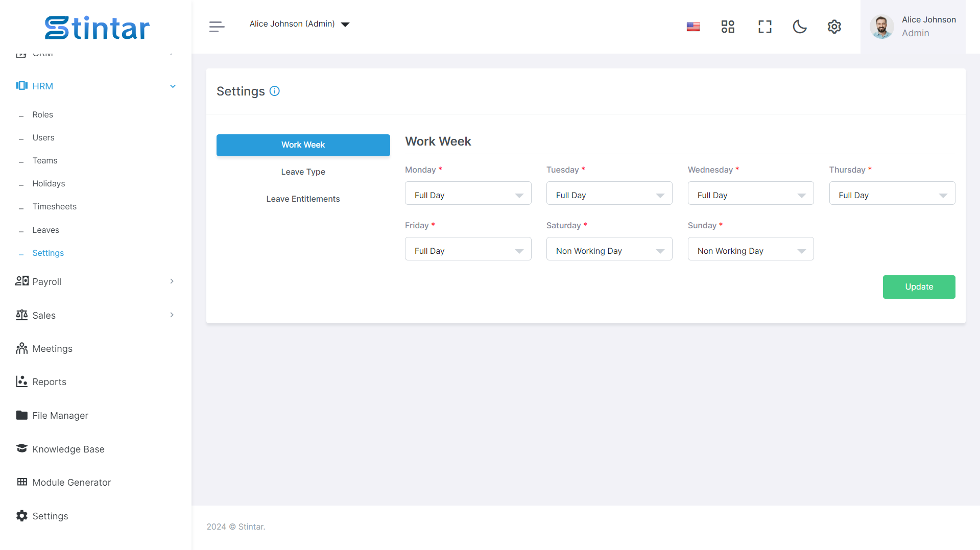Image resolution: width=980 pixels, height=550 pixels.
Task: Click the Module Generator table icon
Action: [21, 482]
